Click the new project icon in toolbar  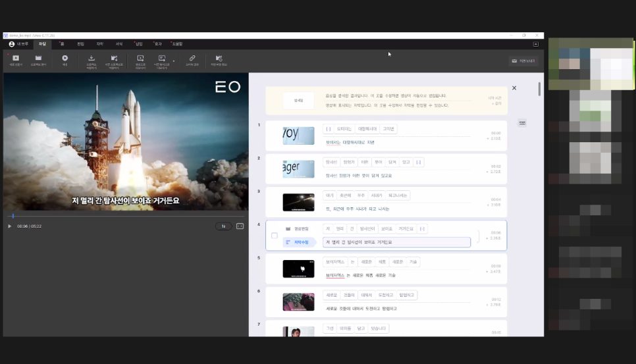[16, 59]
